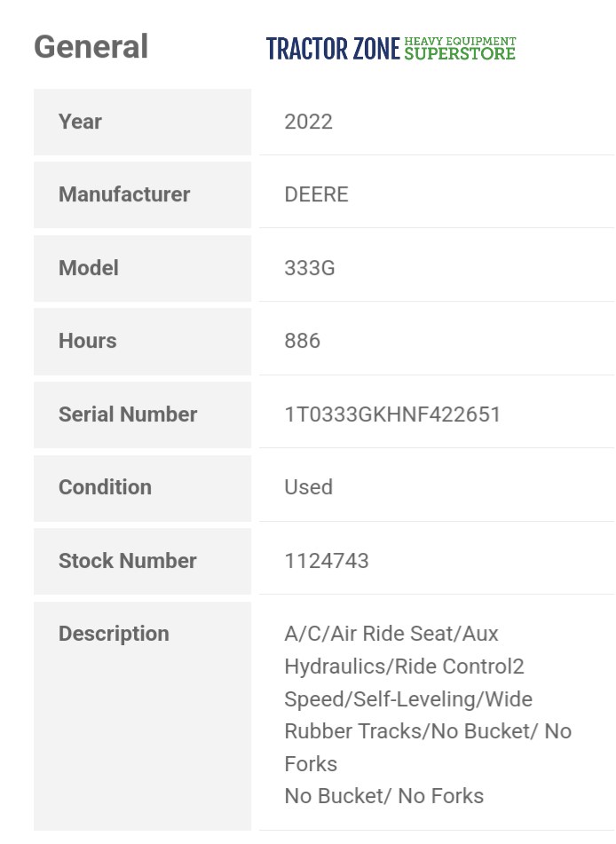Click the Used condition value
The height and width of the screenshot is (844, 616).
tap(308, 487)
